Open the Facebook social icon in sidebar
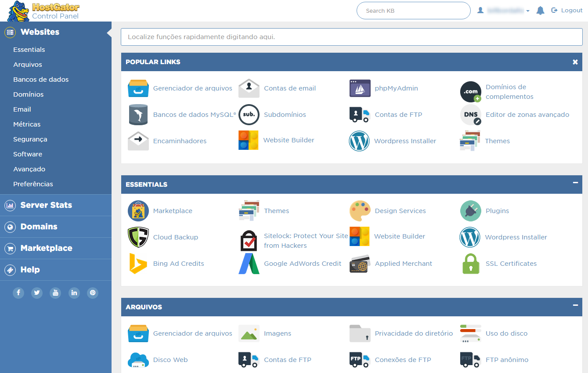 pos(18,293)
